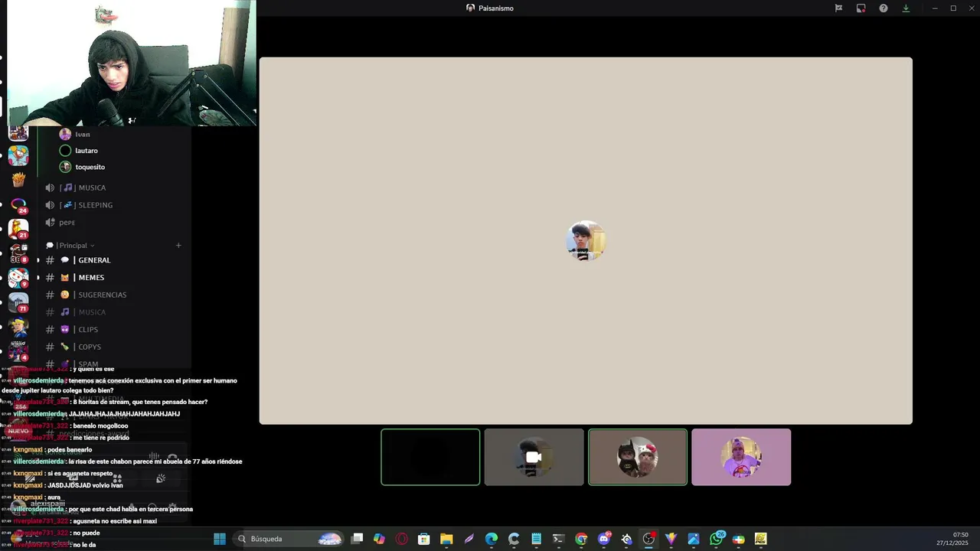Open the server icon with 8 badge
The height and width of the screenshot is (551, 980).
pyautogui.click(x=18, y=253)
